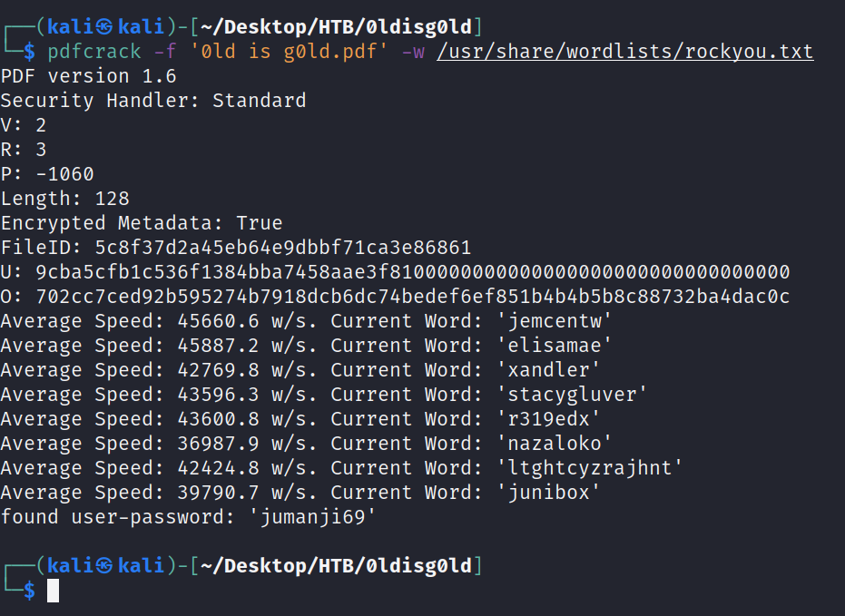Viewport: 845px width, 616px height.
Task: Click the 'Length: 128' line
Action: coord(64,199)
